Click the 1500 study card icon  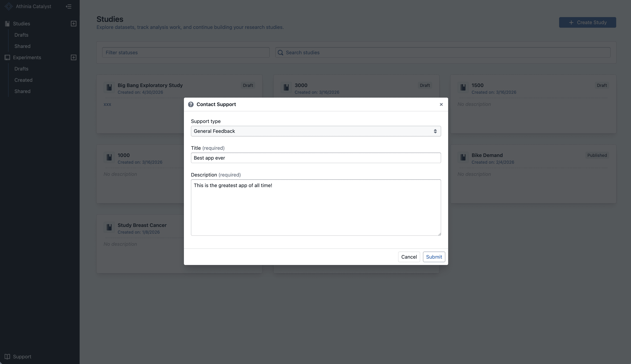[463, 88]
